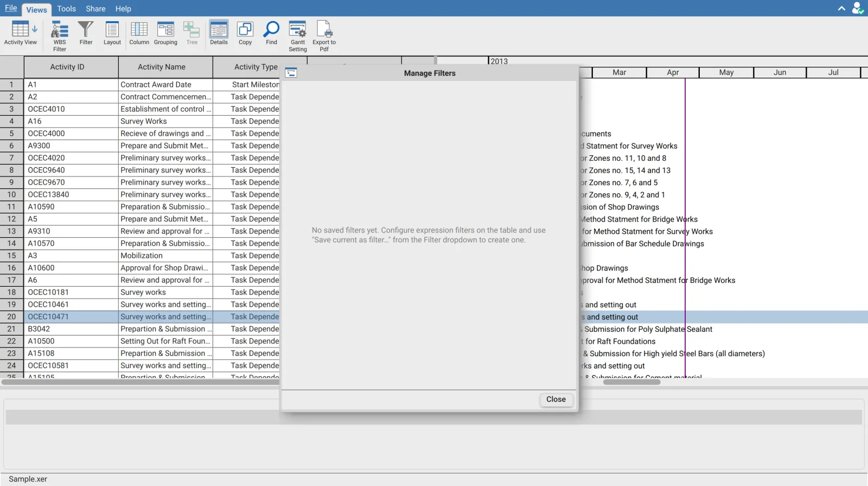Image resolution: width=868 pixels, height=486 pixels.
Task: Click the Manage Filters dialog window icon
Action: (291, 73)
